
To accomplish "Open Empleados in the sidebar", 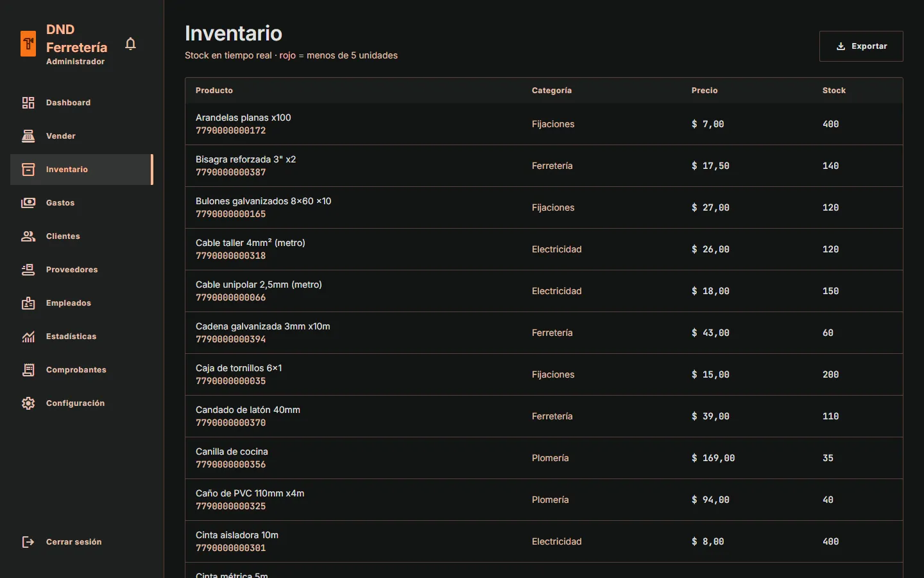I will click(81, 303).
